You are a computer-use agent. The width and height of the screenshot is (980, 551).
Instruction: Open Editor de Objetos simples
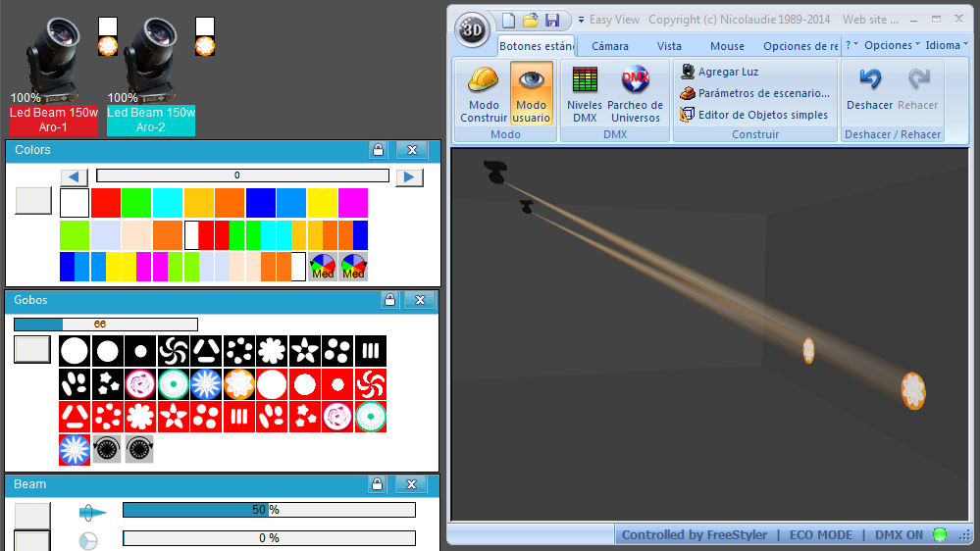point(754,115)
